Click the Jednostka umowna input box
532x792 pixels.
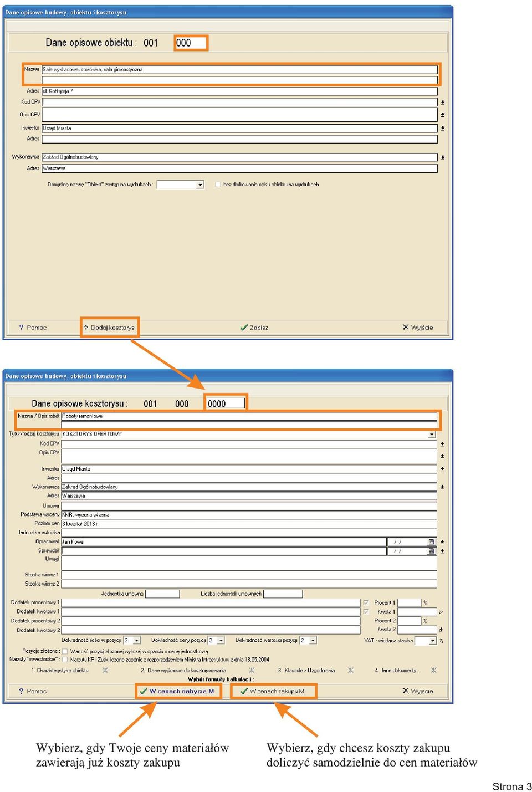tap(162, 594)
